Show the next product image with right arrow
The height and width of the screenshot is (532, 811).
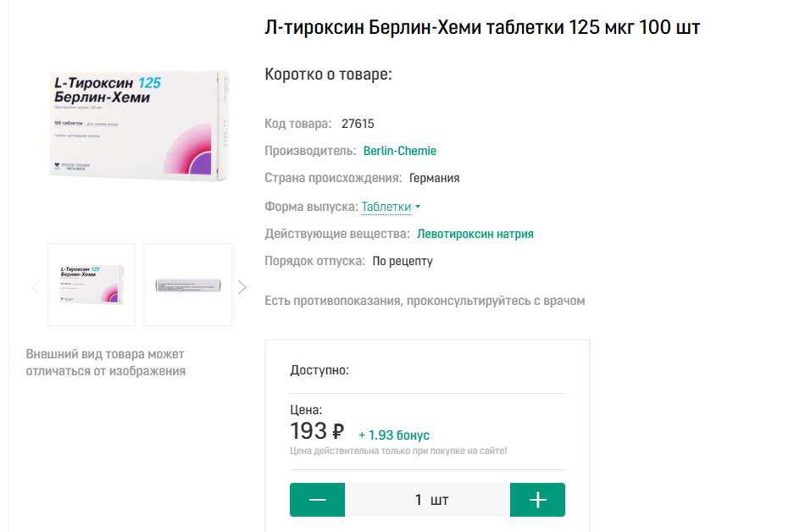pyautogui.click(x=242, y=287)
